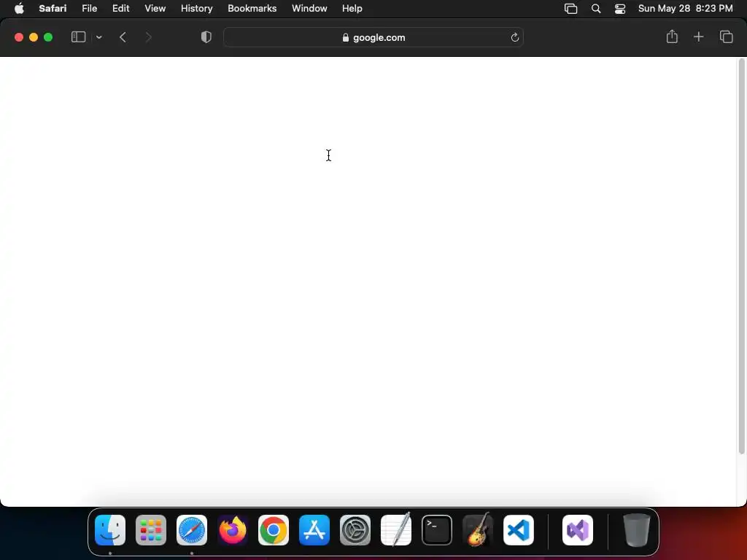Open the Apple menu

[19, 8]
